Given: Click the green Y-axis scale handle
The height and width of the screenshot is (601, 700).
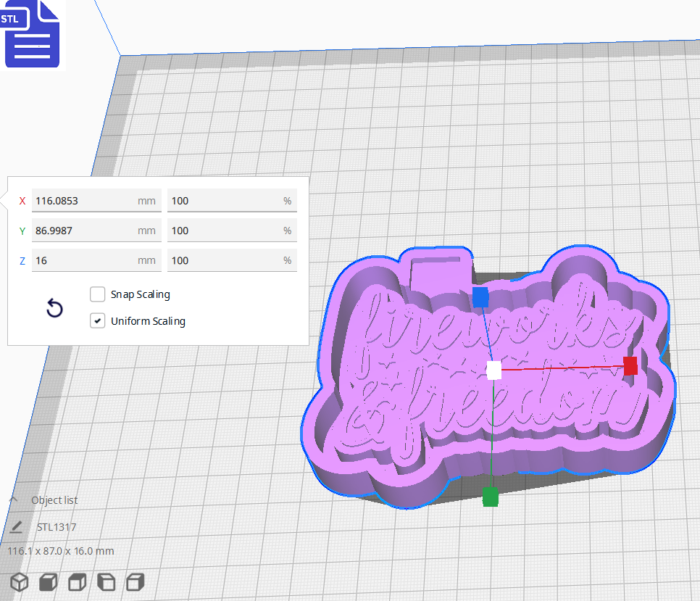Looking at the screenshot, I should [490, 497].
